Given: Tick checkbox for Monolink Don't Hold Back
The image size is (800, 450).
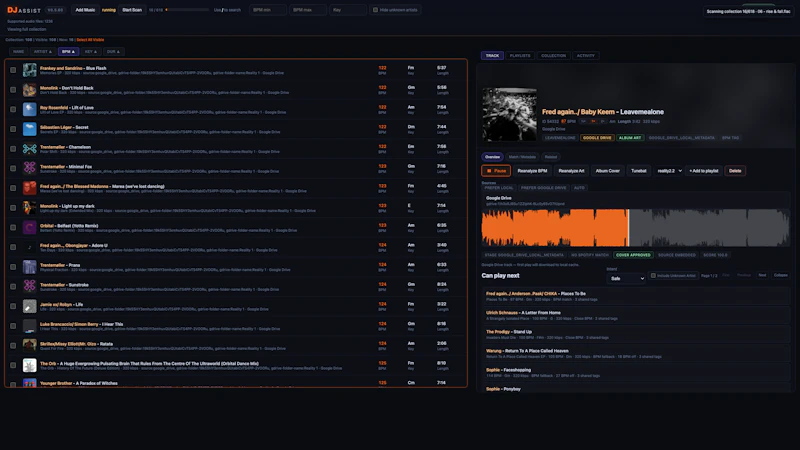Looking at the screenshot, I should point(13,90).
